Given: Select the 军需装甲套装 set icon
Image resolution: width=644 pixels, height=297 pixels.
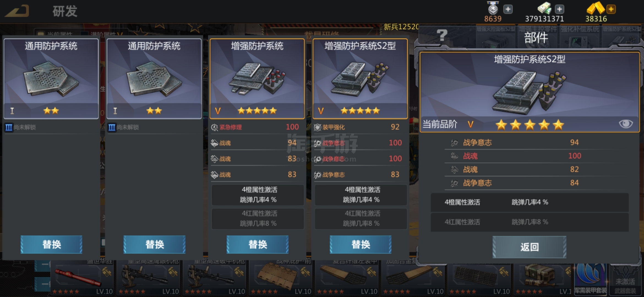Looking at the screenshot, I should tap(591, 278).
